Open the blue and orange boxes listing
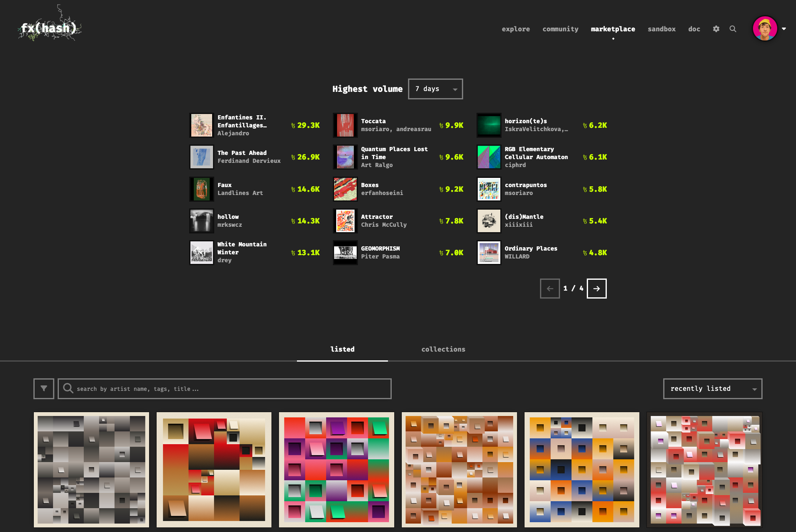This screenshot has width=796, height=532. coord(582,470)
